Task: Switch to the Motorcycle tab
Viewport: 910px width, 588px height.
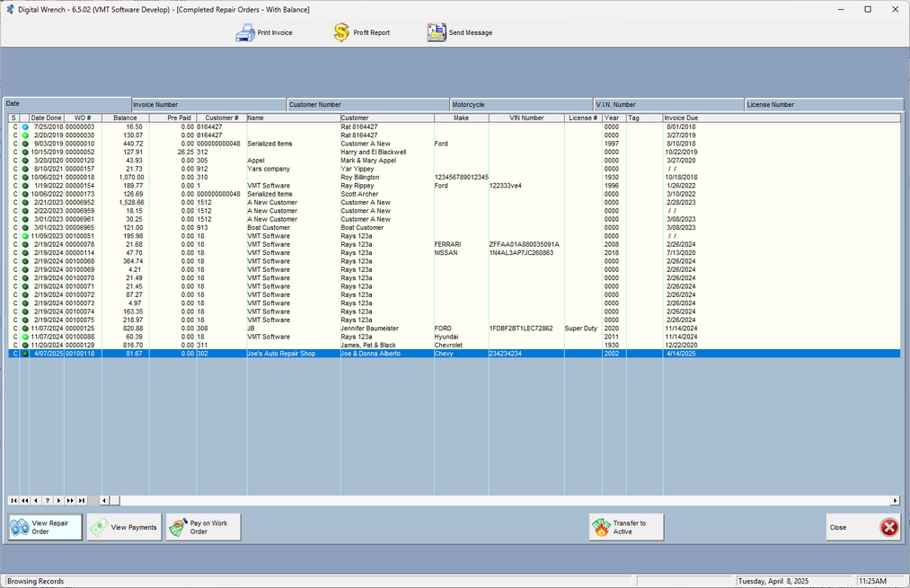Action: pyautogui.click(x=522, y=105)
